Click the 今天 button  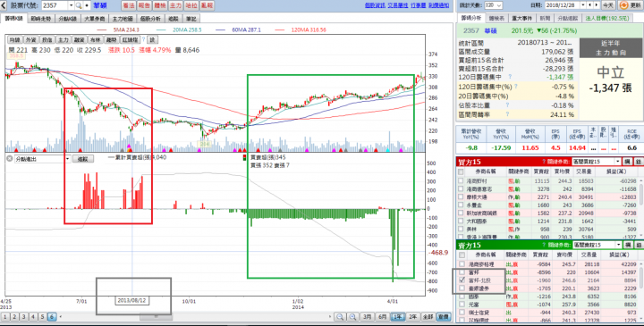point(608,5)
